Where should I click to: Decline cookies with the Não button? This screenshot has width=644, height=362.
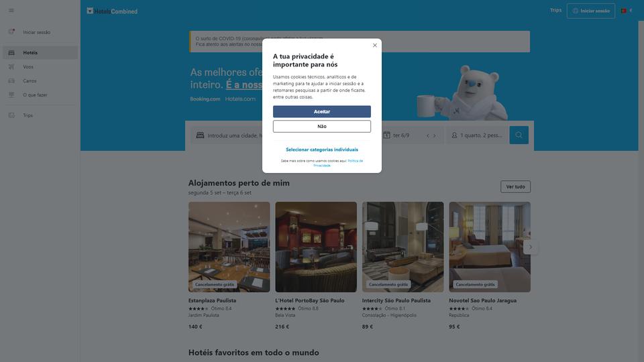tap(322, 127)
